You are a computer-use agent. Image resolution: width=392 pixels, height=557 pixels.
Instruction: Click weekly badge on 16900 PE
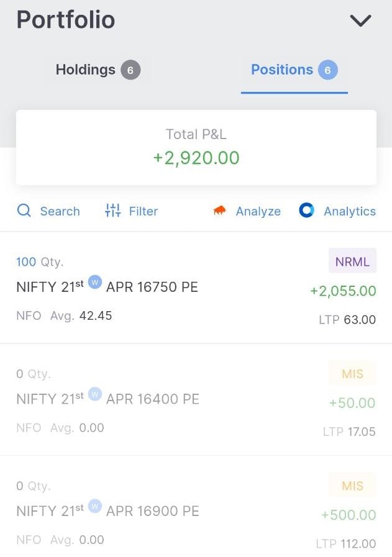click(94, 505)
